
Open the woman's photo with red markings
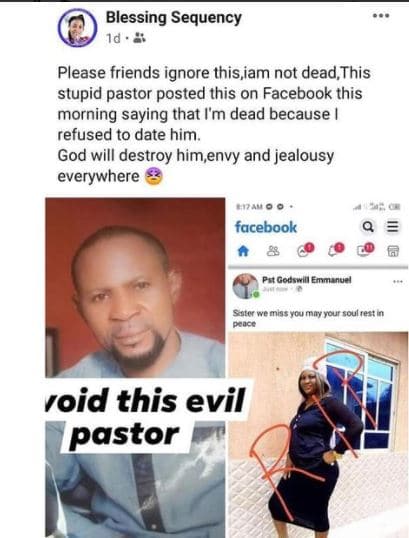(318, 435)
